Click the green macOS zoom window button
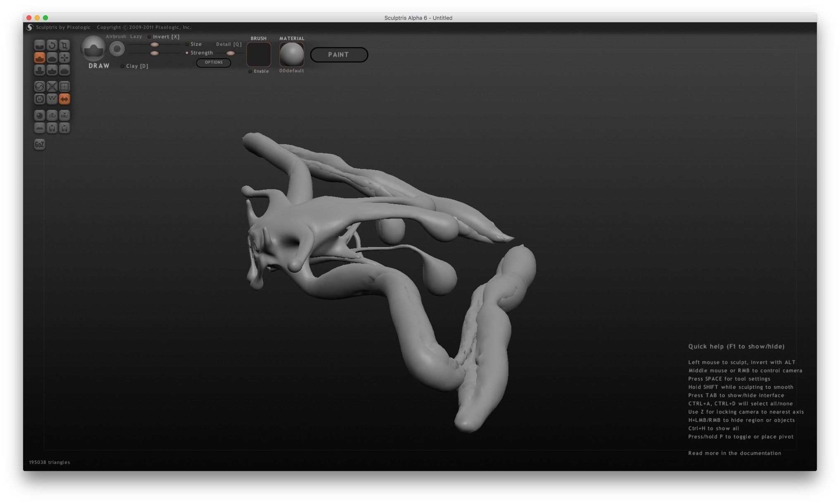 [45, 18]
